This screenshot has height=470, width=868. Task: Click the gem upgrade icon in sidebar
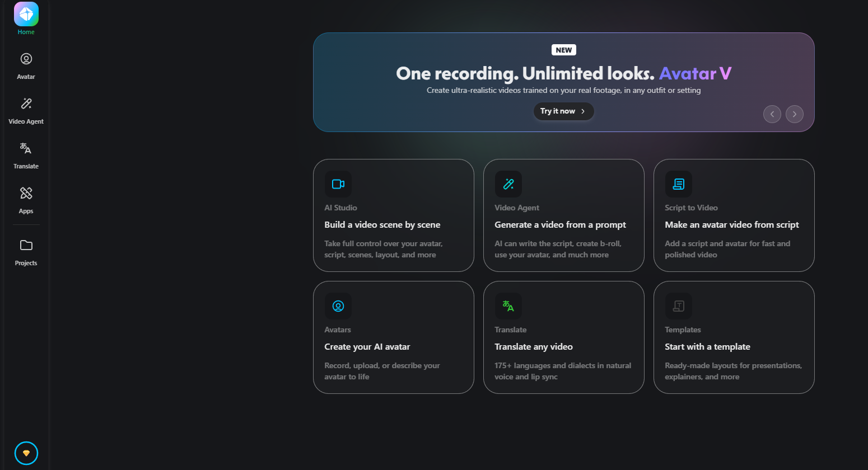[26, 453]
